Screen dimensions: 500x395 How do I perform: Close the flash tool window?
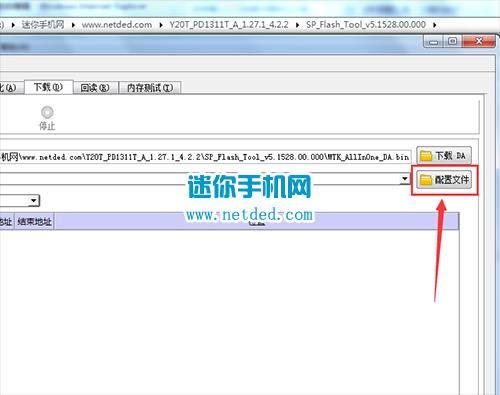[479, 41]
